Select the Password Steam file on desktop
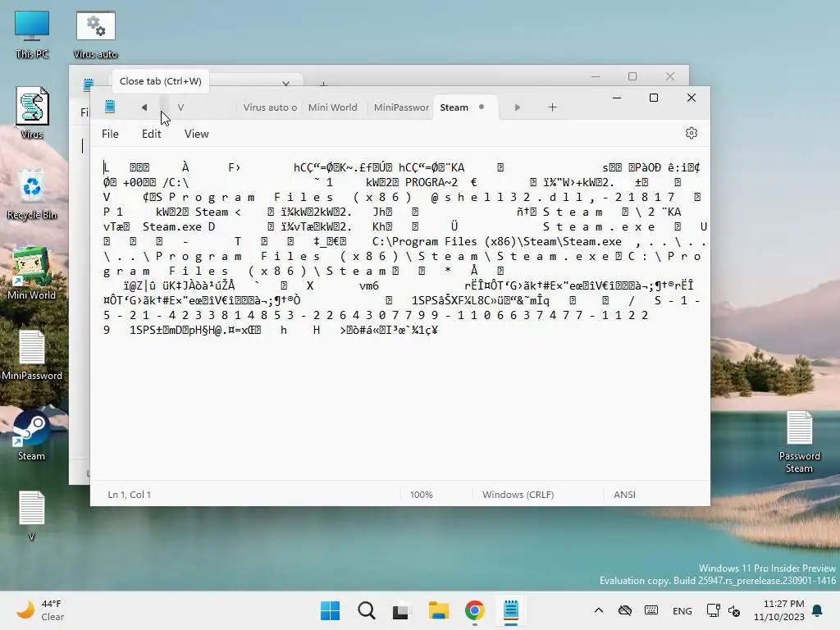This screenshot has height=630, width=840. point(799,441)
